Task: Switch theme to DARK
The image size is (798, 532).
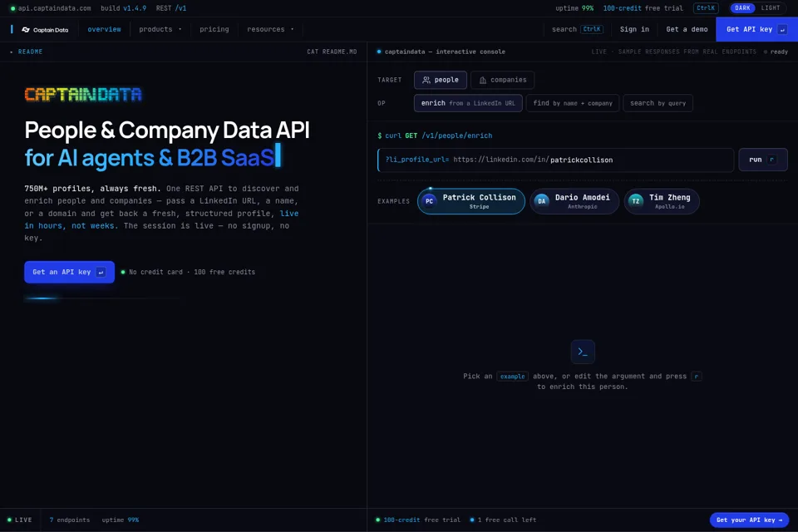Action: (742, 8)
